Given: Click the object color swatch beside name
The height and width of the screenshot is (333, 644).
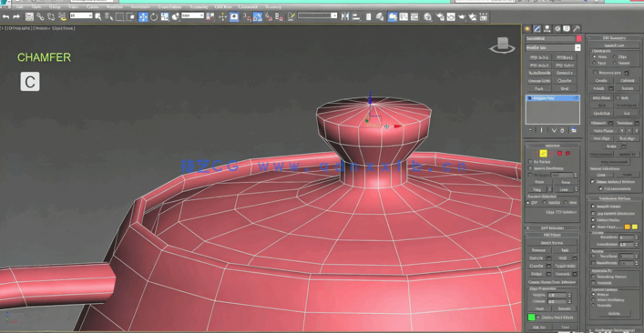Looking at the screenshot, I should click(x=579, y=38).
